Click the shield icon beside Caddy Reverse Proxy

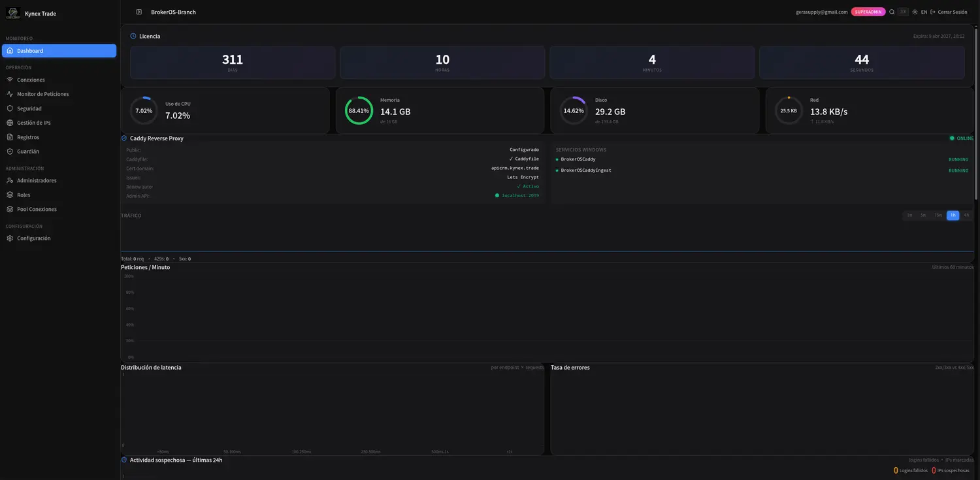tap(124, 138)
